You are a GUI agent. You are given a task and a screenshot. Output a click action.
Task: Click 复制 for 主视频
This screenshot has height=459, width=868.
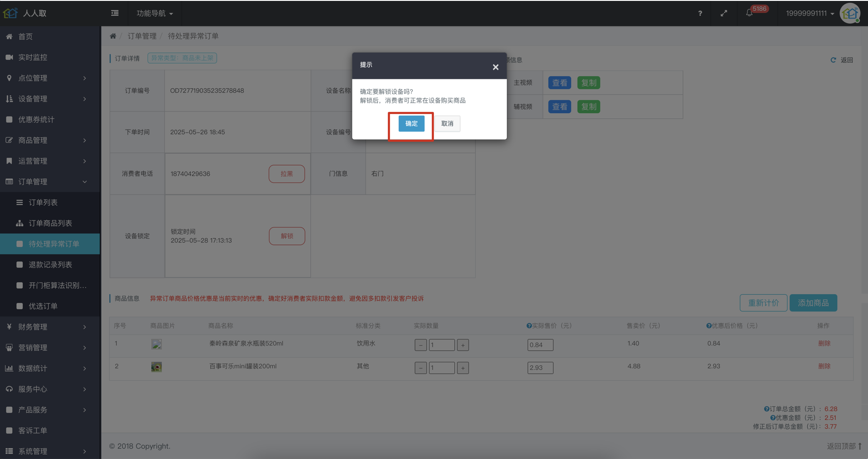coord(588,83)
